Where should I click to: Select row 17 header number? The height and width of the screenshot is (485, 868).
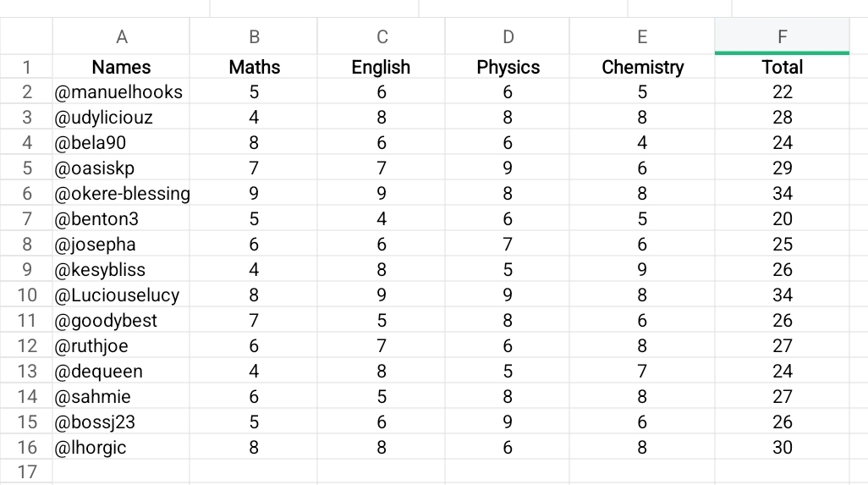coord(27,472)
